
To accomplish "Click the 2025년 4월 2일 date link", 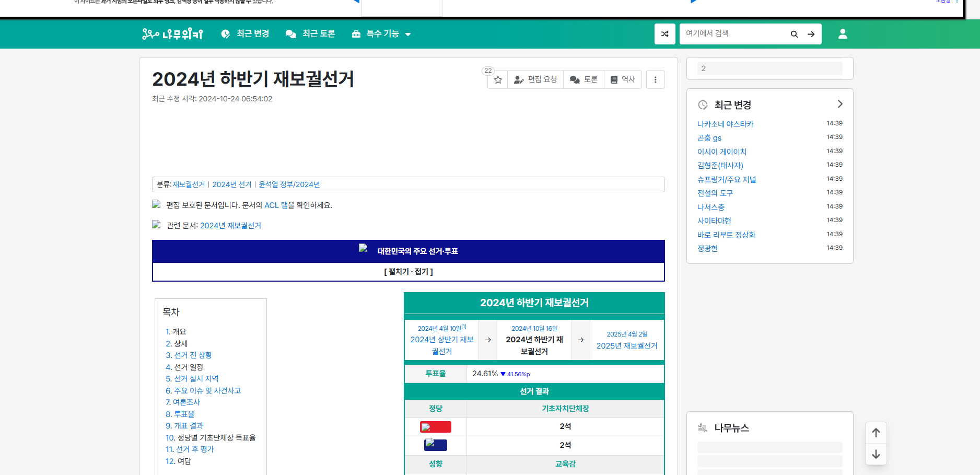I will click(x=627, y=334).
